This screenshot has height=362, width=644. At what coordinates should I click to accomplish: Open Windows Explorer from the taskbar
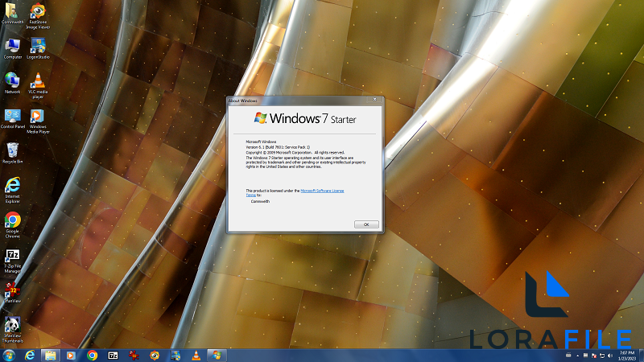pos(51,356)
